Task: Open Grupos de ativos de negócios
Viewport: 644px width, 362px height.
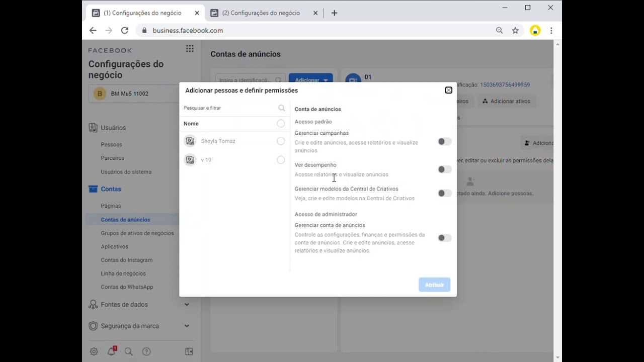Action: click(x=137, y=233)
